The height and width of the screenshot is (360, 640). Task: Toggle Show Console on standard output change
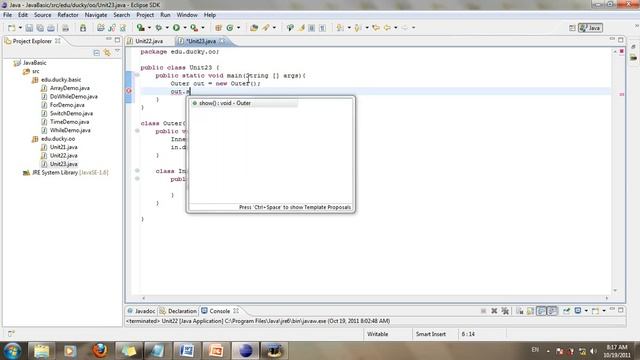pos(541,311)
